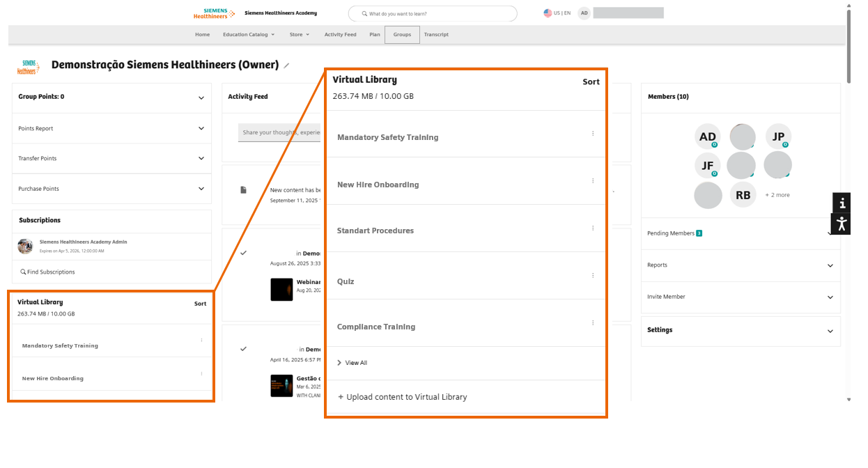Open the Education Catalog dropdown menu
This screenshot has height=468, width=868.
point(249,35)
